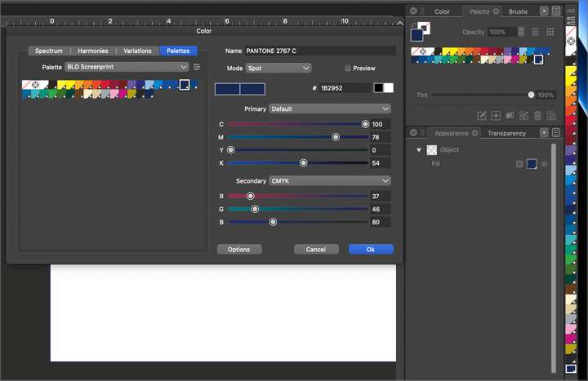Open the Brushes panel tab

pyautogui.click(x=519, y=11)
